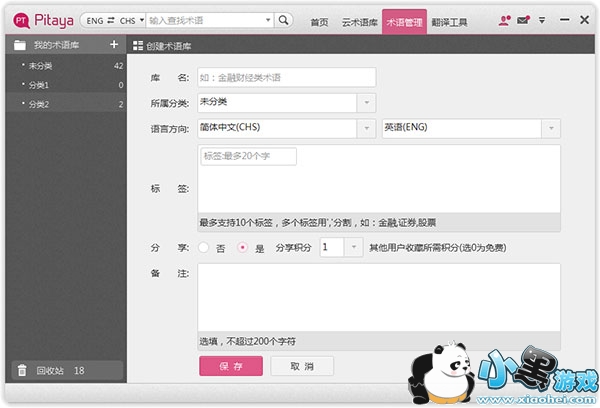This screenshot has height=408, width=600.
Task: Switch to the 云术语库 tab
Action: (x=359, y=21)
